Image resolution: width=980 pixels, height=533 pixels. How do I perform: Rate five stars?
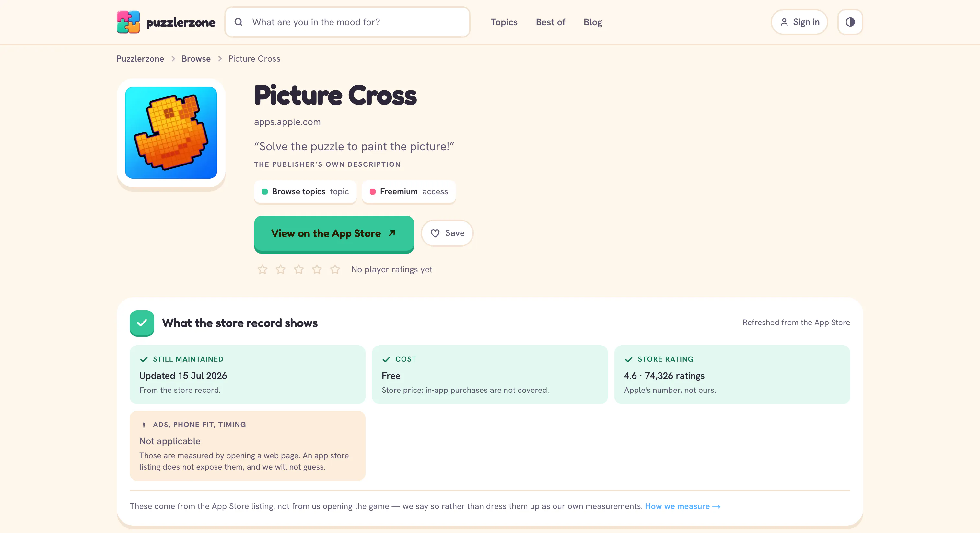point(335,269)
